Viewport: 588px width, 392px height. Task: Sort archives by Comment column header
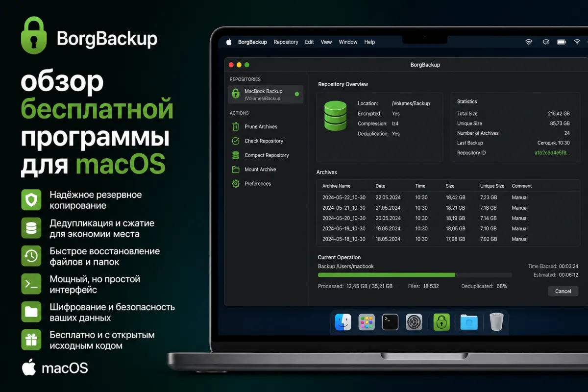click(x=521, y=186)
